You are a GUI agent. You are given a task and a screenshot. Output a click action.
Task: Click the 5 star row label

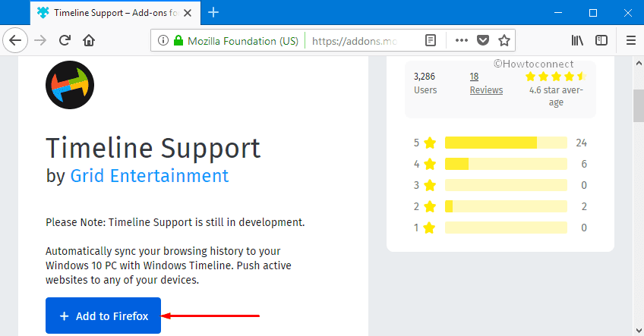425,143
